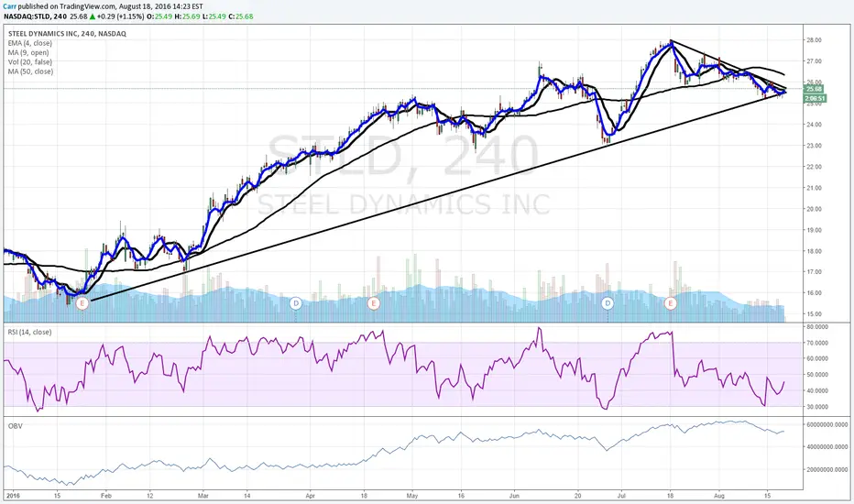Image resolution: width=854 pixels, height=504 pixels.
Task: Click the 60000000.0000 OBV axis label
Action: [827, 424]
